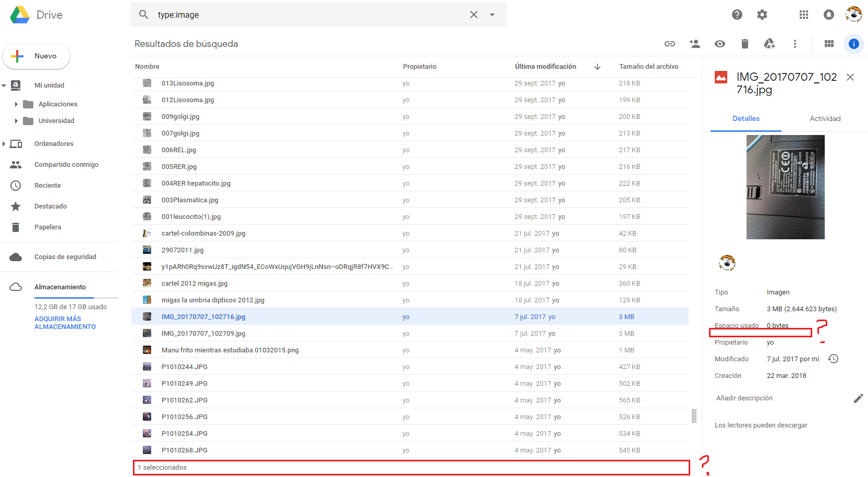Select Manu frito mientras estudiaba 01032015.png

410,350
